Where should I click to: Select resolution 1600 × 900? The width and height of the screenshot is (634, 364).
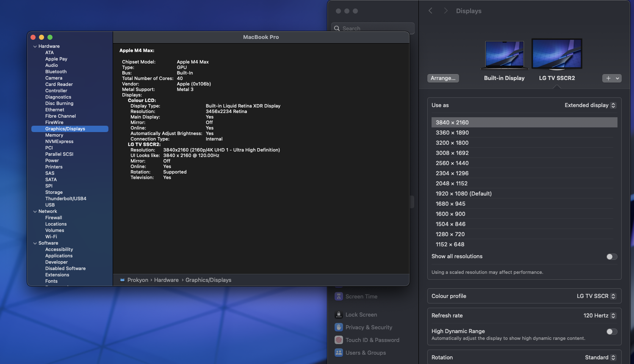tap(524, 214)
